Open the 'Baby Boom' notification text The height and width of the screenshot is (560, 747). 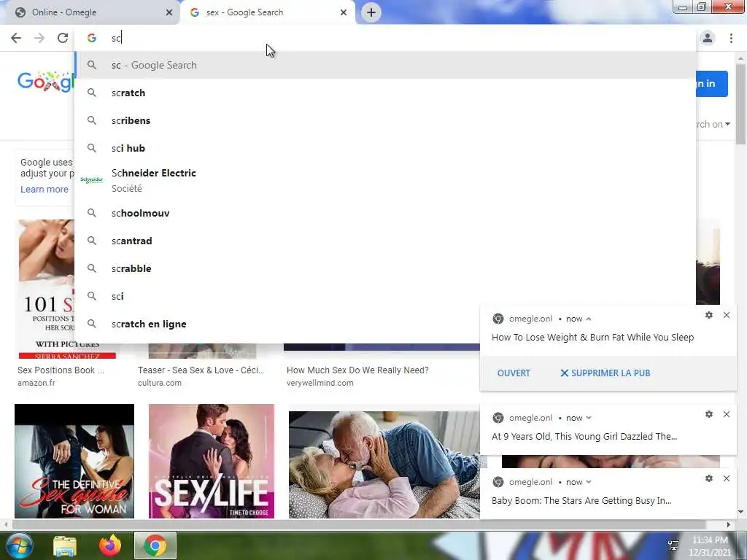pos(581,500)
